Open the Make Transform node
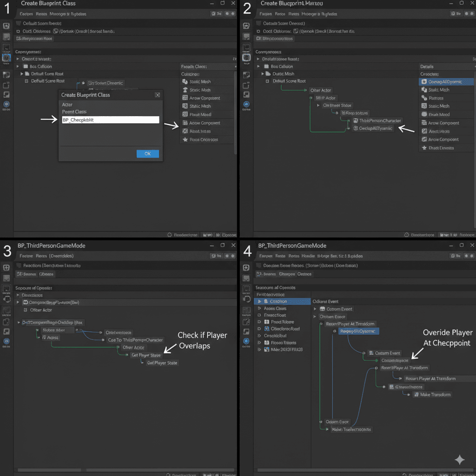This screenshot has height=476, width=476. [433, 395]
